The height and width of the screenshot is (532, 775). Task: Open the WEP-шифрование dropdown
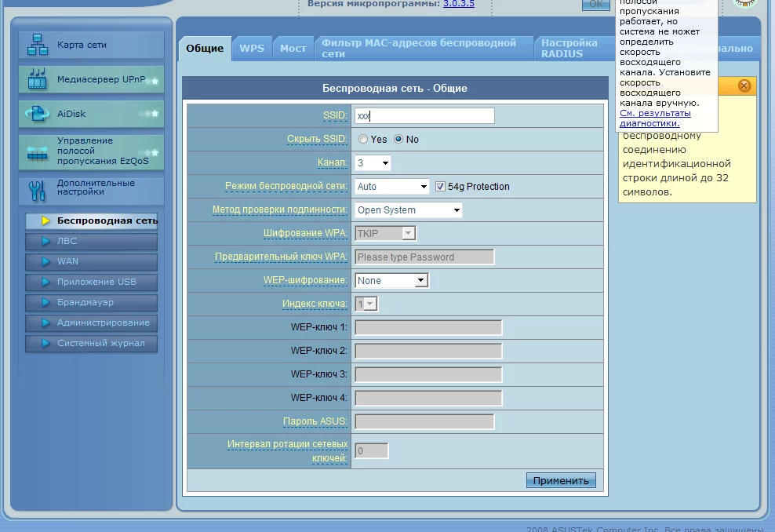click(x=391, y=280)
